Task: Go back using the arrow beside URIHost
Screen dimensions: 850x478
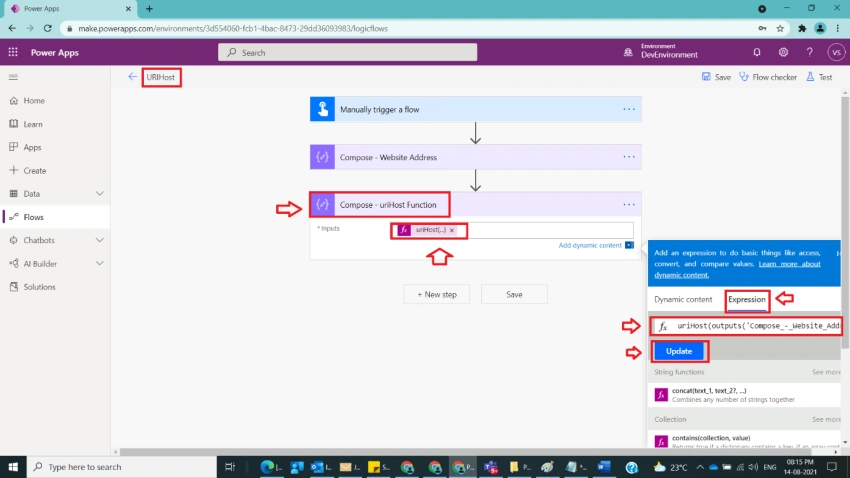Action: (132, 77)
